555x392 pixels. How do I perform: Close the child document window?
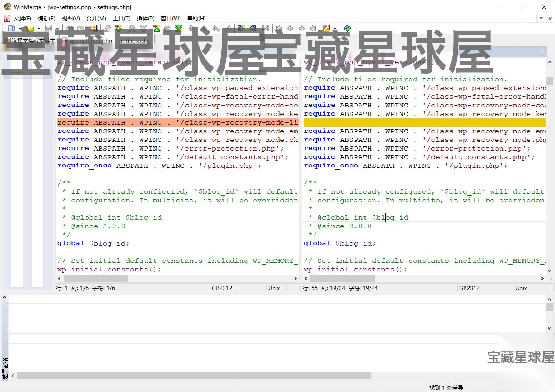[549, 19]
